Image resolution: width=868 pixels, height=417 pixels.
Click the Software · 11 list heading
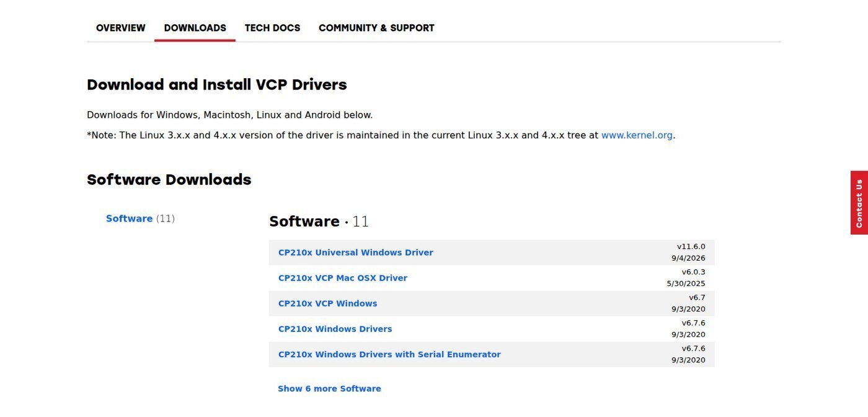[x=319, y=222]
